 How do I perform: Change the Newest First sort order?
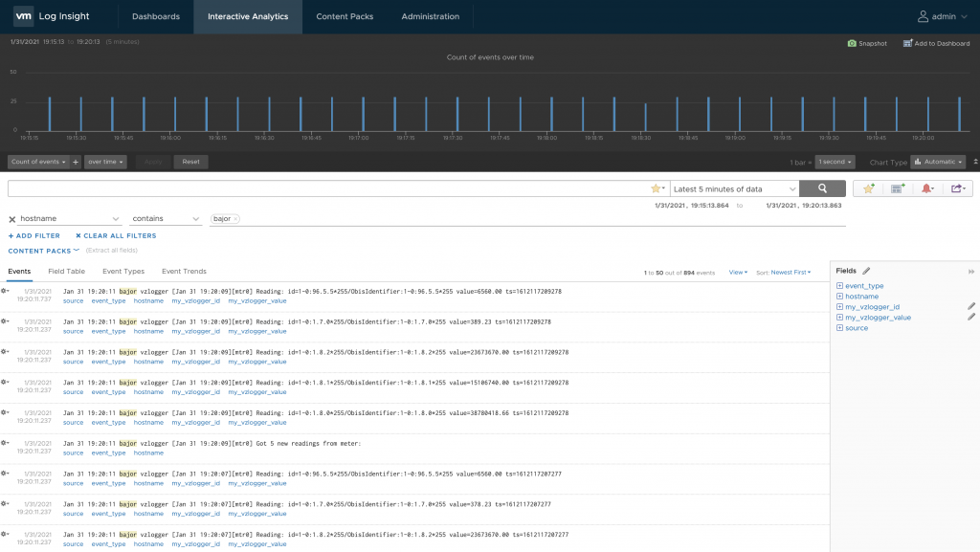tap(791, 273)
